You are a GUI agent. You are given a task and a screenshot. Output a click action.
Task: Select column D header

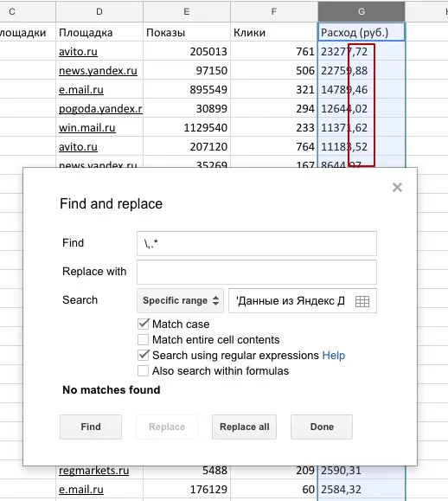[99, 11]
